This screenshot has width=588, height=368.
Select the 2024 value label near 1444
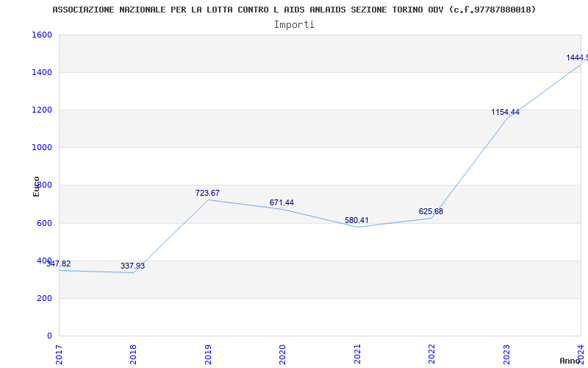pyautogui.click(x=577, y=57)
